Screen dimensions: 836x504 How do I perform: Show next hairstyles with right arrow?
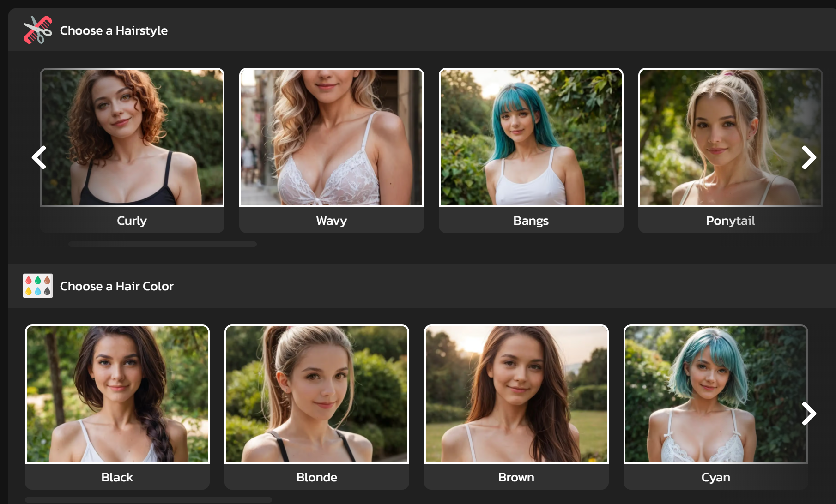click(809, 157)
